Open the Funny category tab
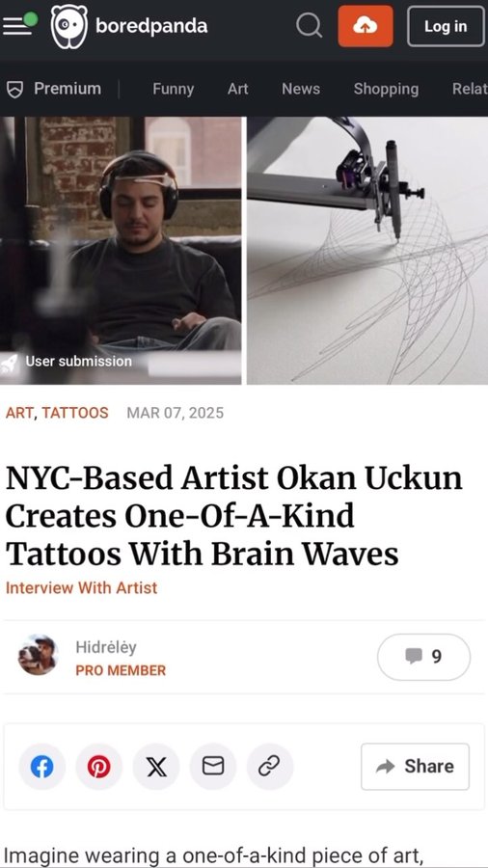 [174, 89]
